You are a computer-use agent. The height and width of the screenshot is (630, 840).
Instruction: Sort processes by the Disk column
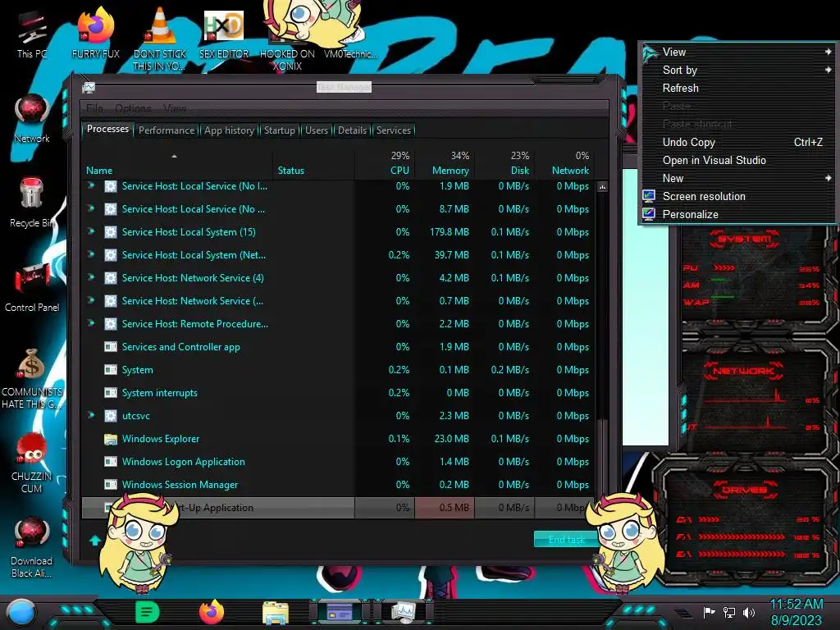pyautogui.click(x=504, y=163)
